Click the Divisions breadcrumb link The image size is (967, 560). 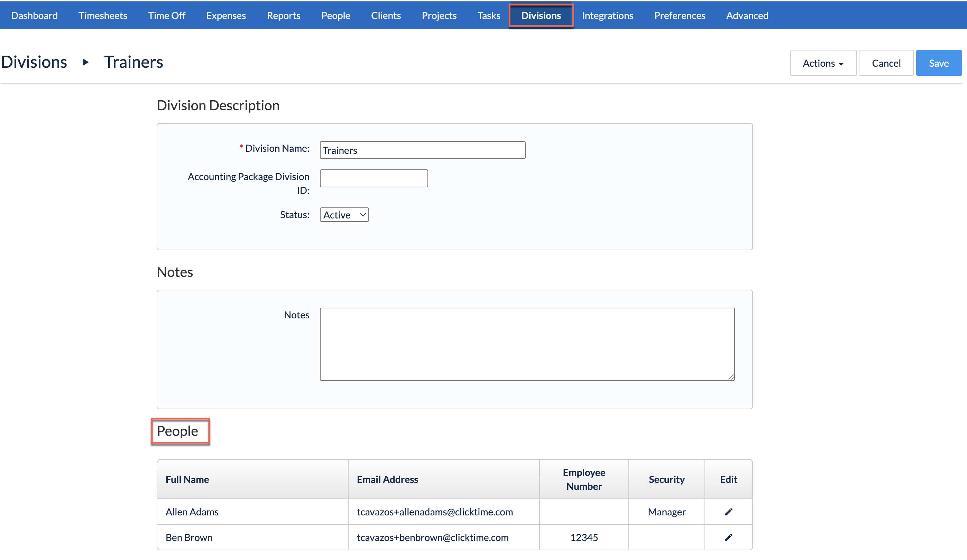34,62
